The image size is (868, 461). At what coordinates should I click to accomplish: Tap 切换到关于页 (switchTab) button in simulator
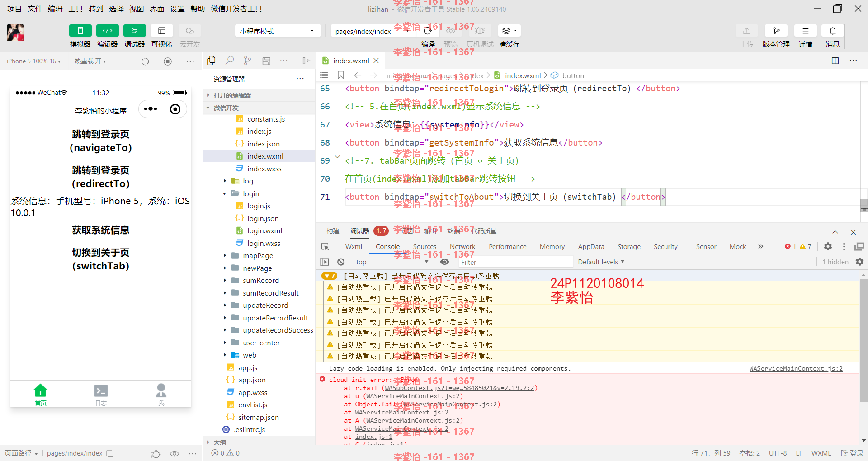(101, 259)
